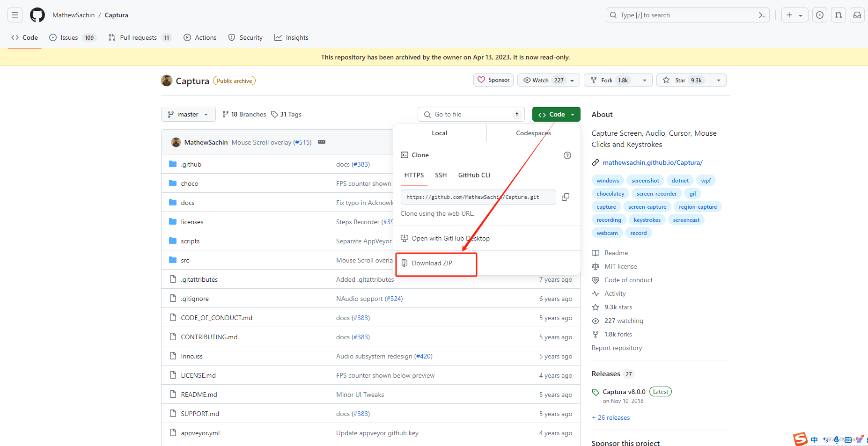Switch to the Codespaces tab
The width and height of the screenshot is (868, 446).
pyautogui.click(x=533, y=133)
